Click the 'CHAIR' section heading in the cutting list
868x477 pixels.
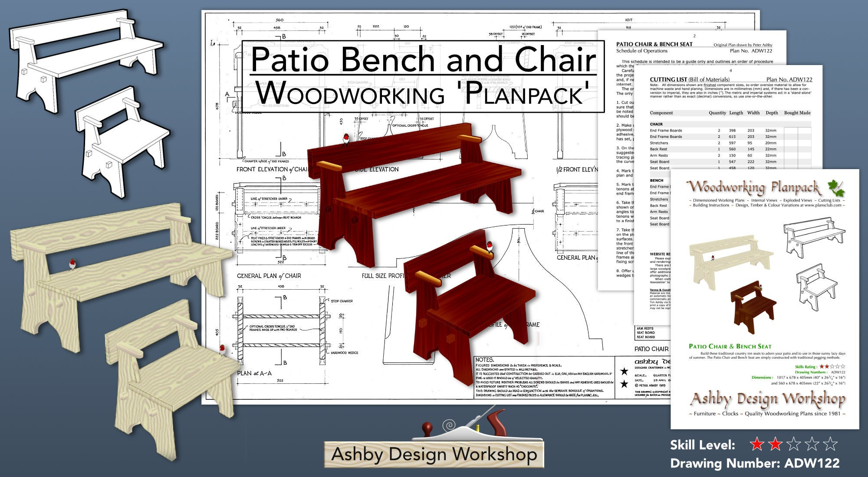click(x=656, y=124)
